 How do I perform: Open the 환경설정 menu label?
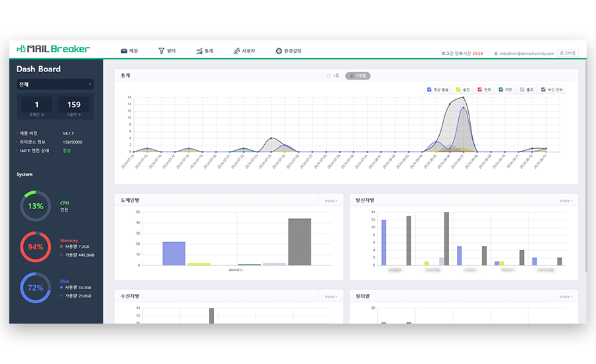[x=293, y=51]
